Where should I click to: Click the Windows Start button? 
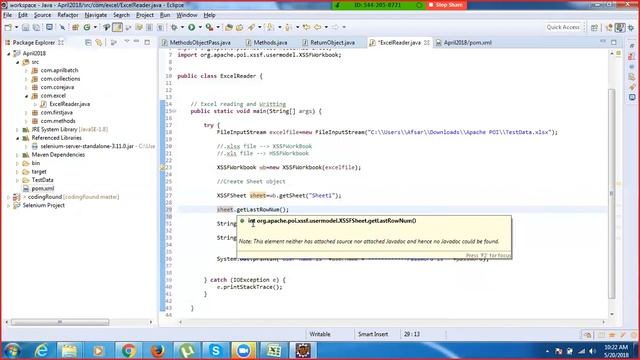(x=12, y=351)
